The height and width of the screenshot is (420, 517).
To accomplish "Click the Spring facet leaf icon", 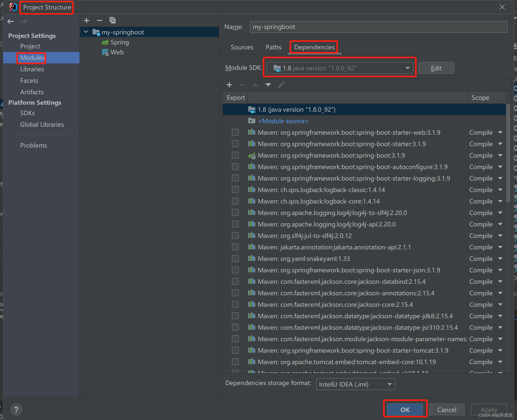I will (x=105, y=42).
